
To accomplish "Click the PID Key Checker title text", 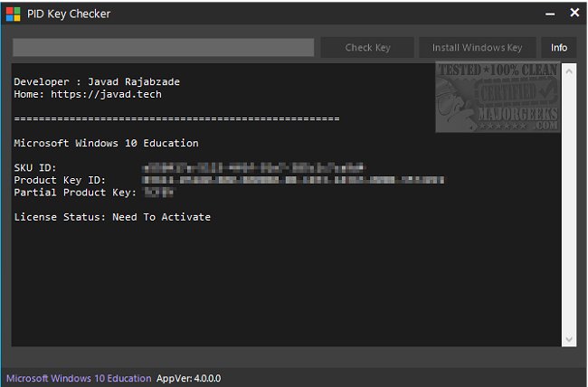I will 69,14.
